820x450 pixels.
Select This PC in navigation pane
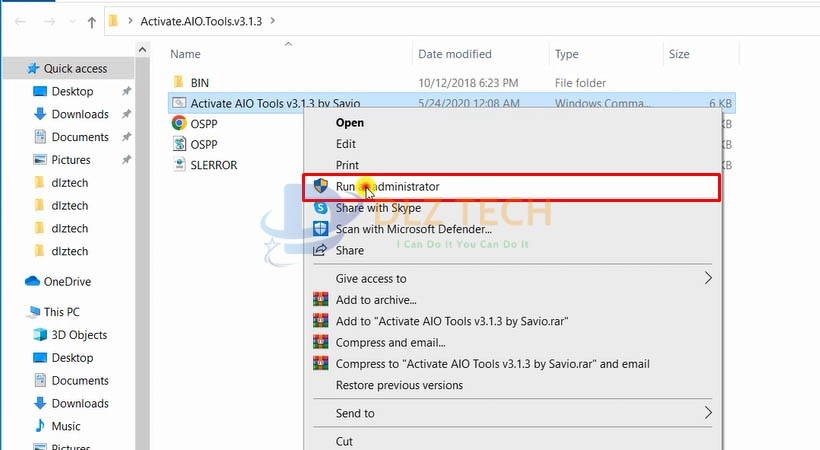tap(62, 312)
